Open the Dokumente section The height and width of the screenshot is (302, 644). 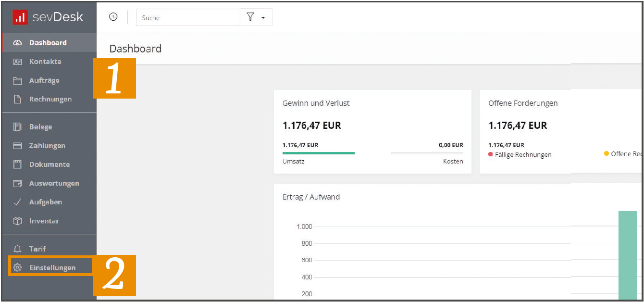[49, 164]
